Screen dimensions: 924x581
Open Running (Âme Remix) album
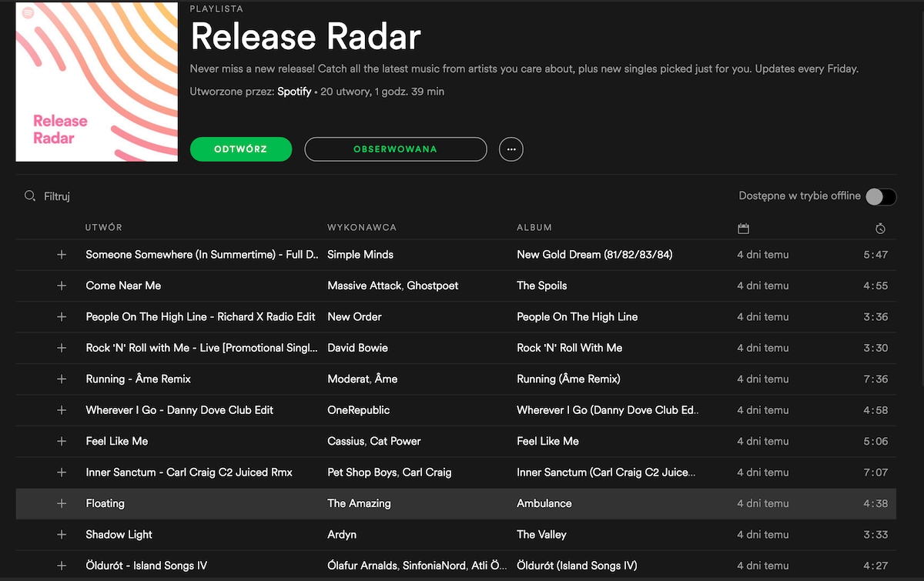(x=568, y=379)
